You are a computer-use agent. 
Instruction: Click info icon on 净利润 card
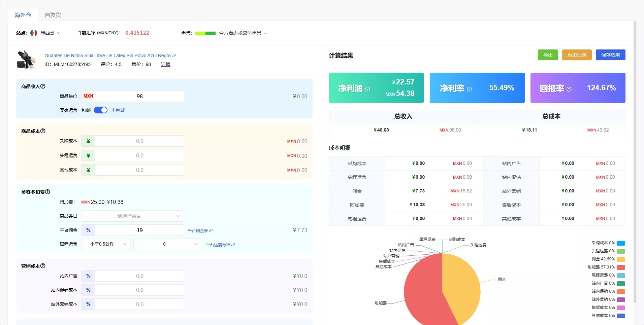tap(367, 89)
